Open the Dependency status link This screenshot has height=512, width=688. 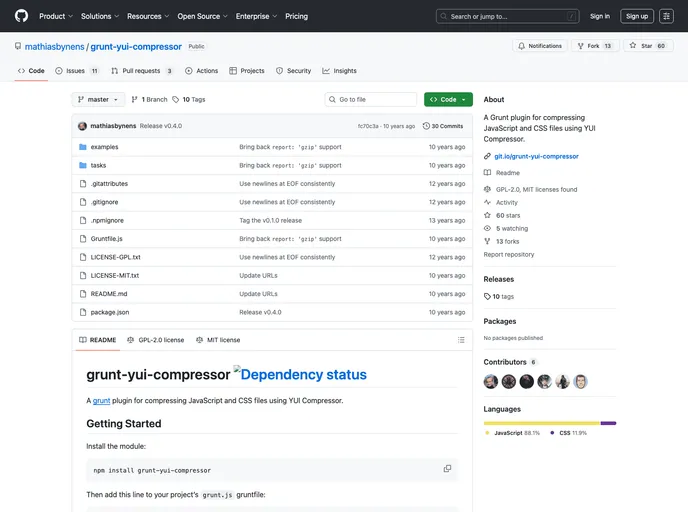[x=301, y=374]
